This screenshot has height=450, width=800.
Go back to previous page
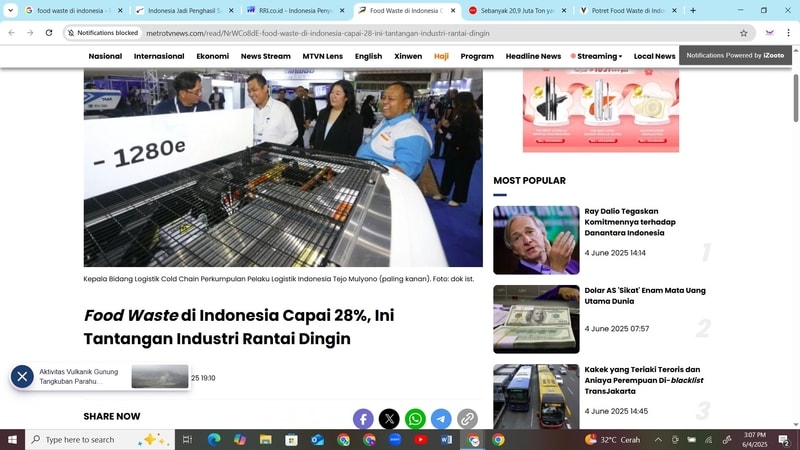[x=12, y=33]
